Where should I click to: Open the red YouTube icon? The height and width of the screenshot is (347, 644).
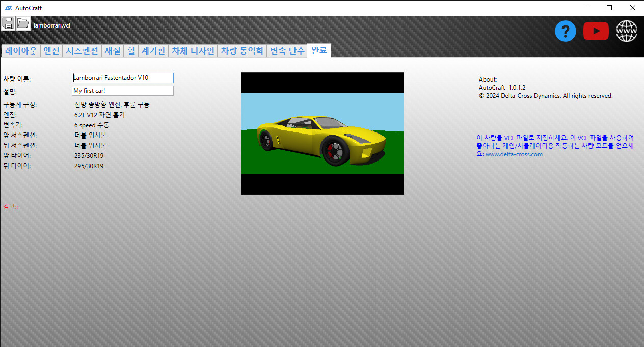[596, 32]
